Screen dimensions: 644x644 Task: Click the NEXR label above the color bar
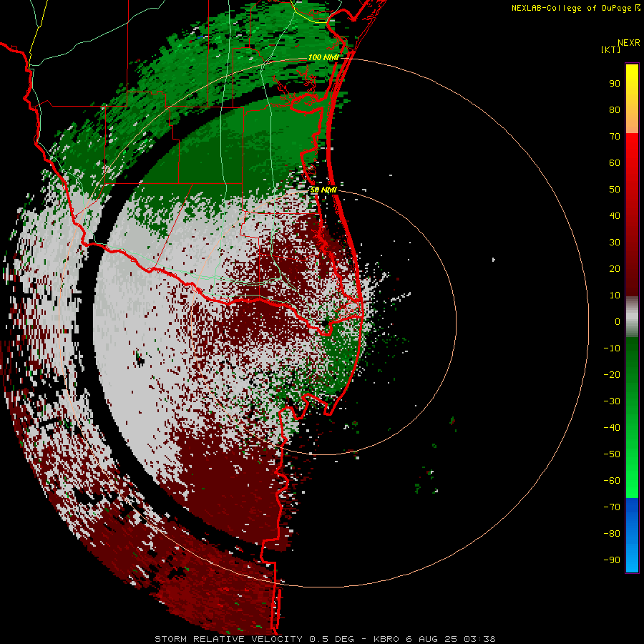tap(629, 43)
